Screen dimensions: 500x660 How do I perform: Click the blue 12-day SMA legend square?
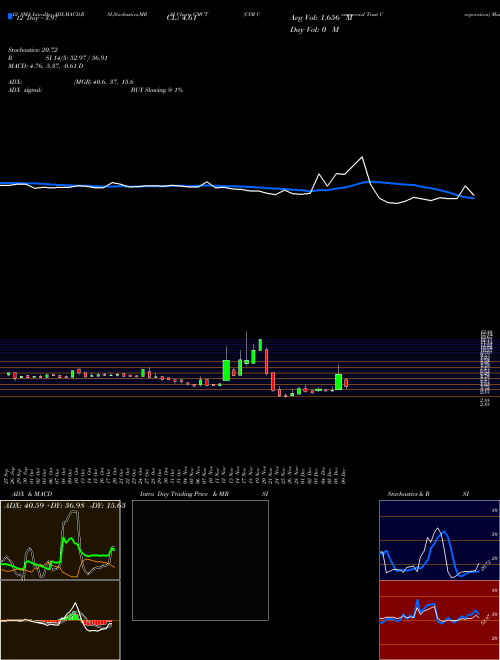click(10, 16)
